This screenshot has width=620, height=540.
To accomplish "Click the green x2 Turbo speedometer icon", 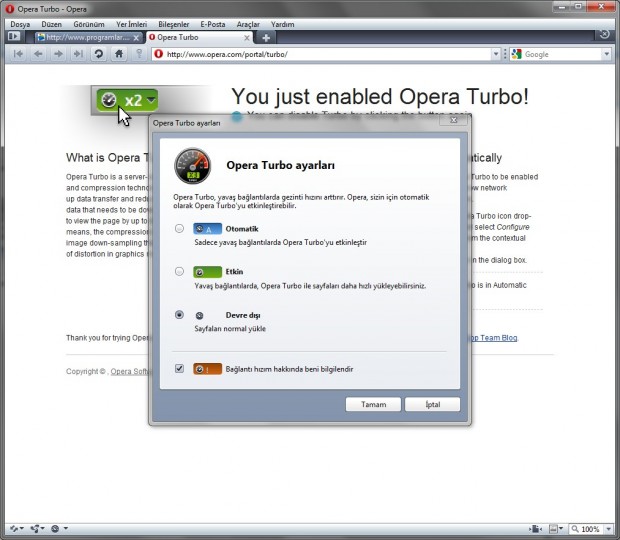I will tap(109, 100).
